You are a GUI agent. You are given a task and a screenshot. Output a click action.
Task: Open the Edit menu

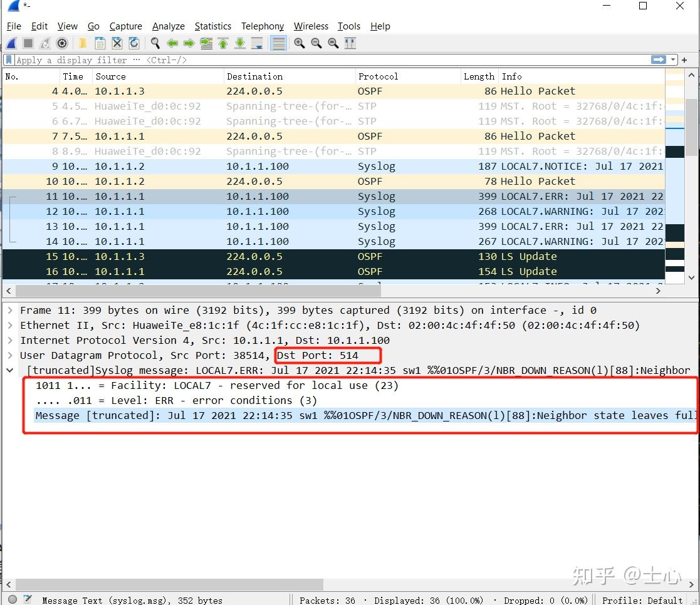point(39,26)
